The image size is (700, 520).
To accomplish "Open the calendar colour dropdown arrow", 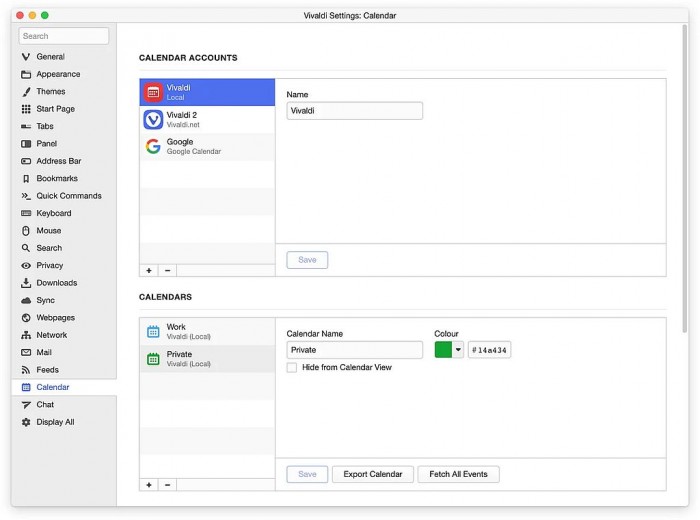I will tap(458, 350).
